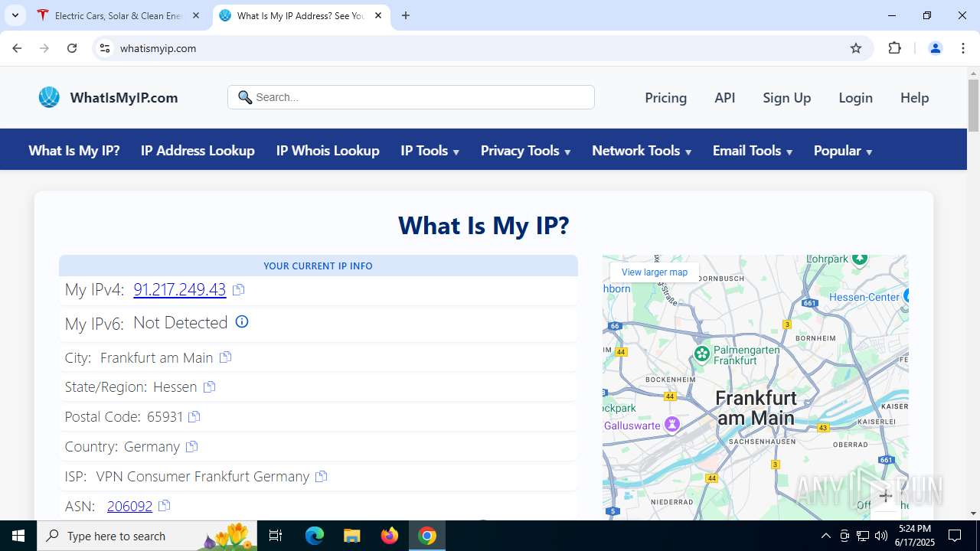Open Chrome three-dot menu
The width and height of the screenshot is (980, 551).
[963, 48]
